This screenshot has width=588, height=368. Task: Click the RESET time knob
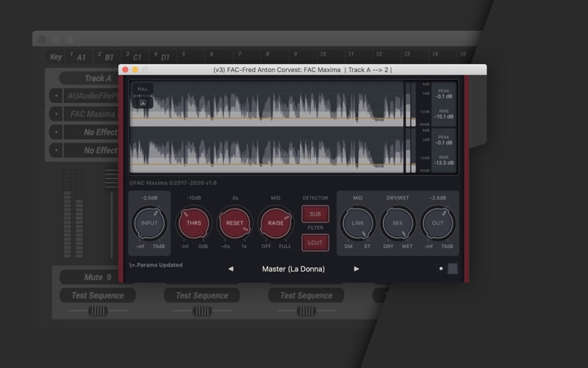(x=234, y=223)
